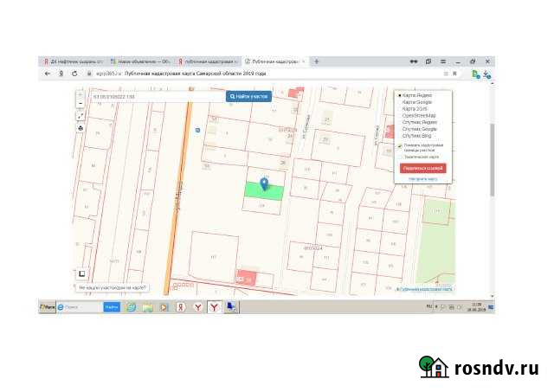
Task: Open a new browser tab with plus
Action: pyautogui.click(x=317, y=62)
